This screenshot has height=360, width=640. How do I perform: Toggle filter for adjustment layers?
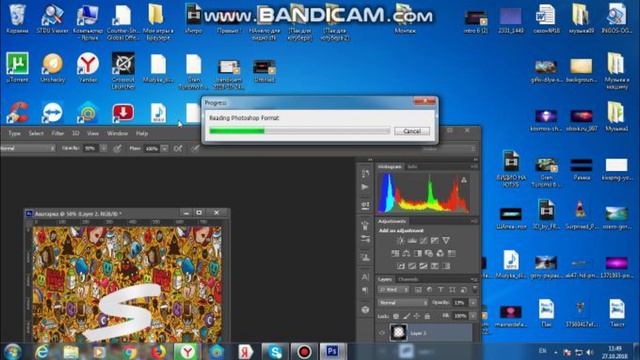[x=429, y=290]
